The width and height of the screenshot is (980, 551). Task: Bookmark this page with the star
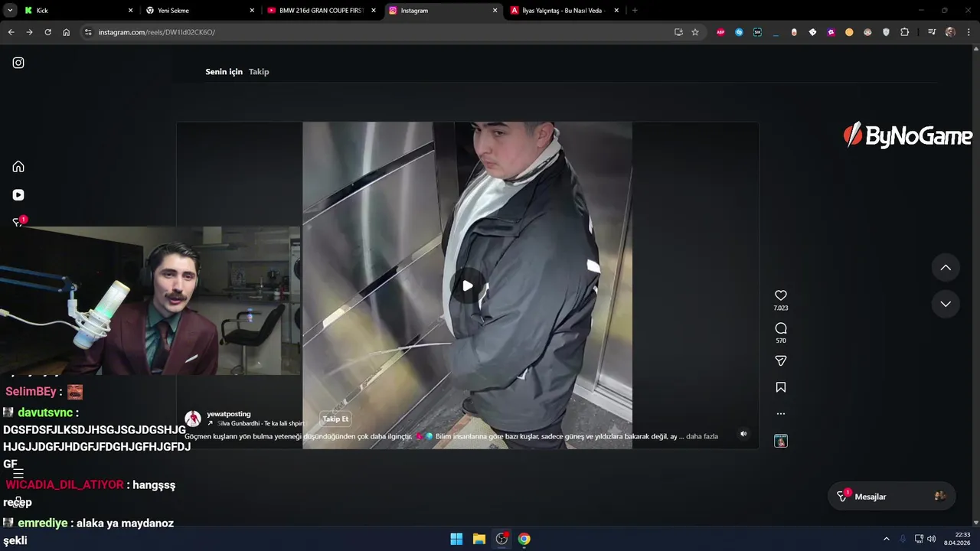[x=695, y=32]
